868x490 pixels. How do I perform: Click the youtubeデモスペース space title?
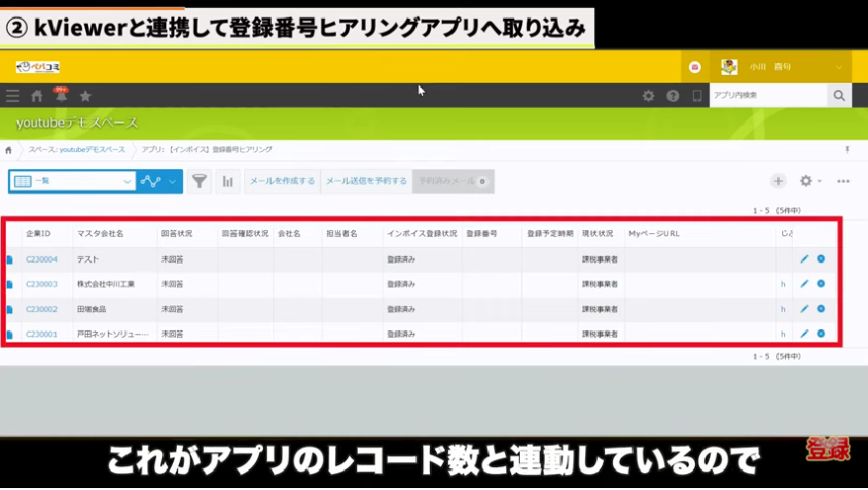pyautogui.click(x=77, y=122)
